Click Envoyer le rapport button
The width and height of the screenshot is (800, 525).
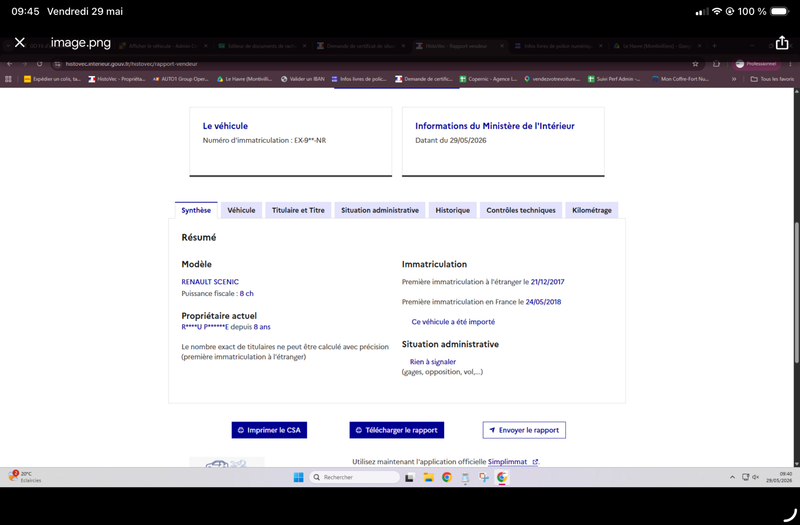pos(524,430)
